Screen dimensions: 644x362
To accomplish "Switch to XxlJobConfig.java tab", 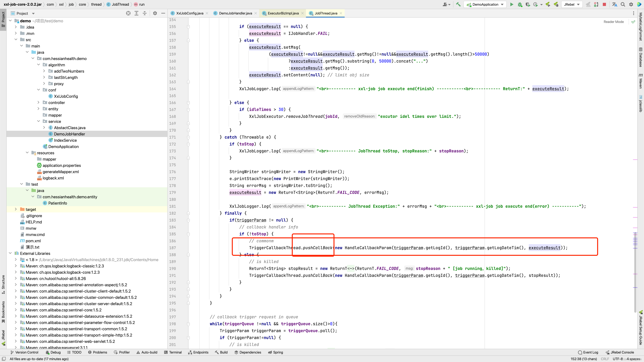I will 189,13.
